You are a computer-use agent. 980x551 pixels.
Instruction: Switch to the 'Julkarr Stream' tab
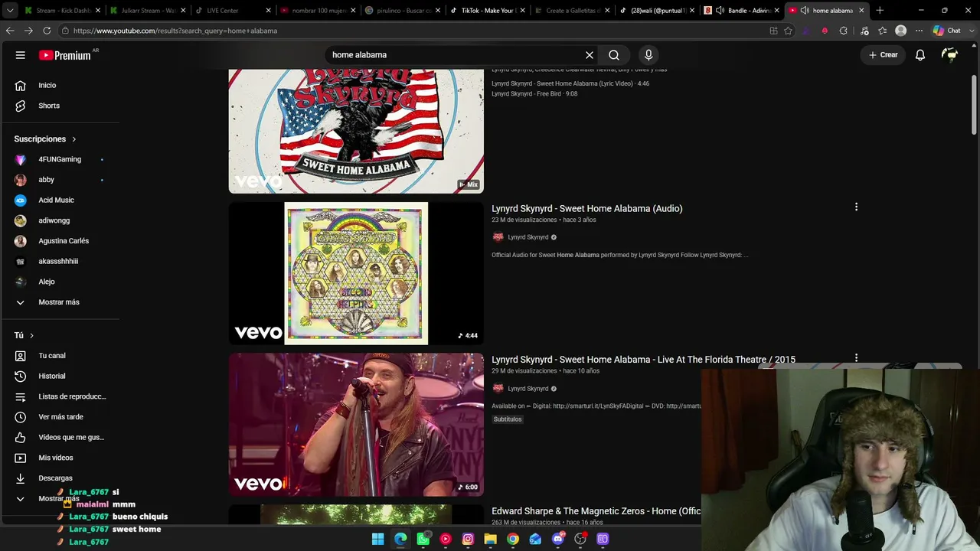[148, 11]
